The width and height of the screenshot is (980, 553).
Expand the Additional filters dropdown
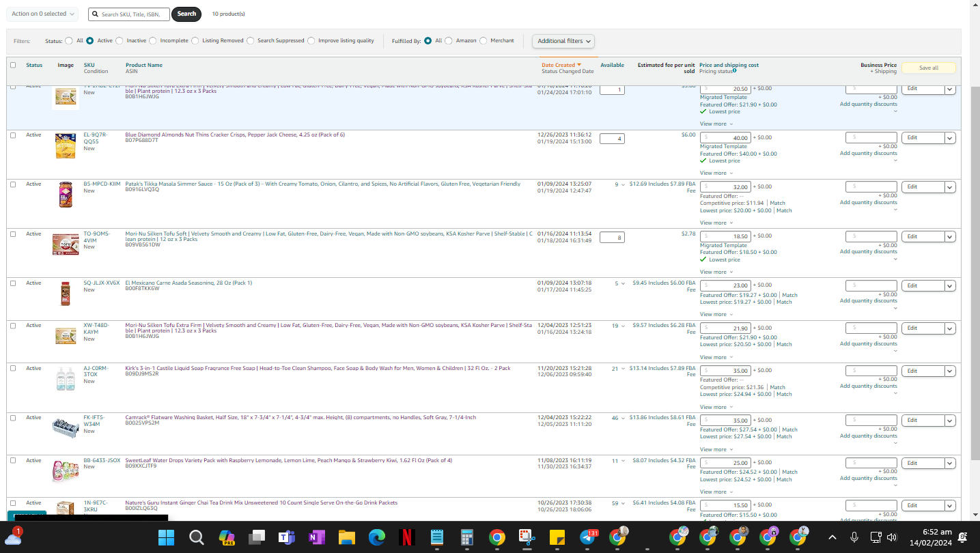(563, 41)
